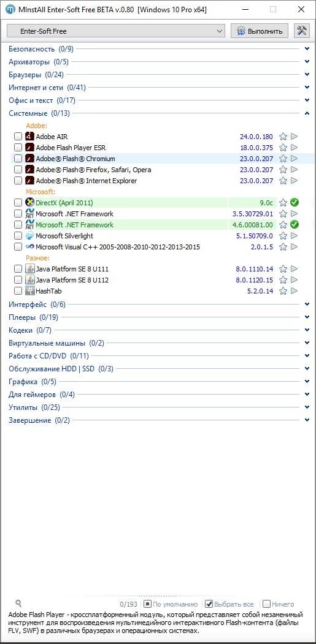The height and width of the screenshot is (644, 316).
Task: Check Microsoft Silverlight checkbox
Action: 18,236
